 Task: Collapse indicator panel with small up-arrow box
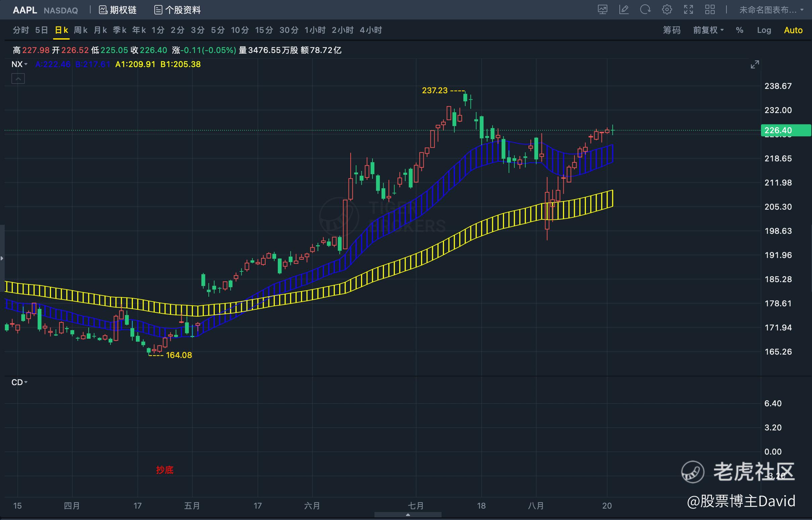pyautogui.click(x=18, y=79)
